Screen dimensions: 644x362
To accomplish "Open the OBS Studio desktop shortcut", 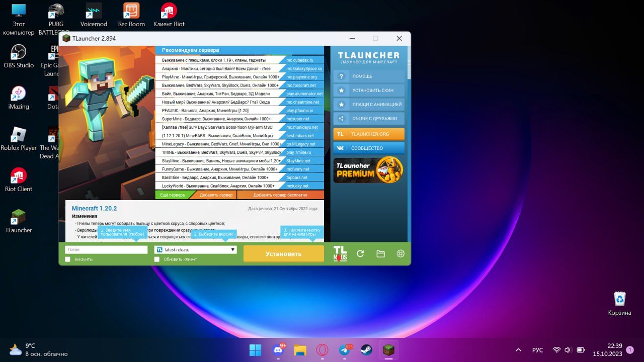I will click(19, 56).
